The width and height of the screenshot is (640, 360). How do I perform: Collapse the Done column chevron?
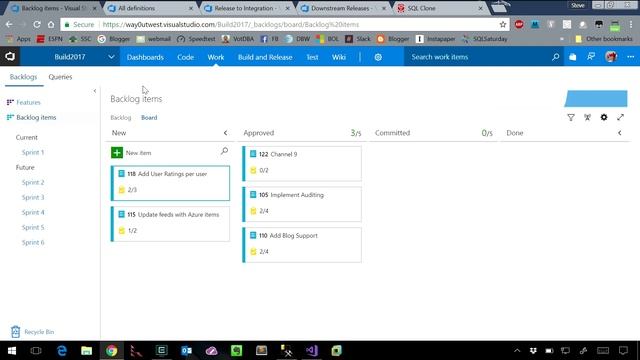point(620,133)
